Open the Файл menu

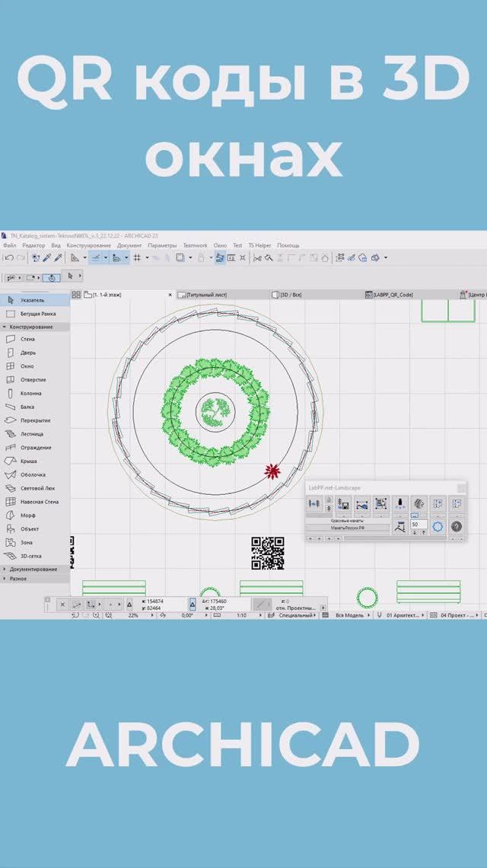pos(9,245)
